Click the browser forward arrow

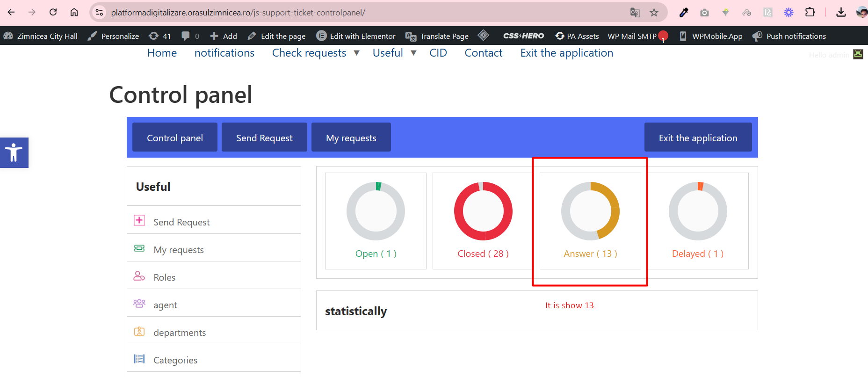point(32,12)
